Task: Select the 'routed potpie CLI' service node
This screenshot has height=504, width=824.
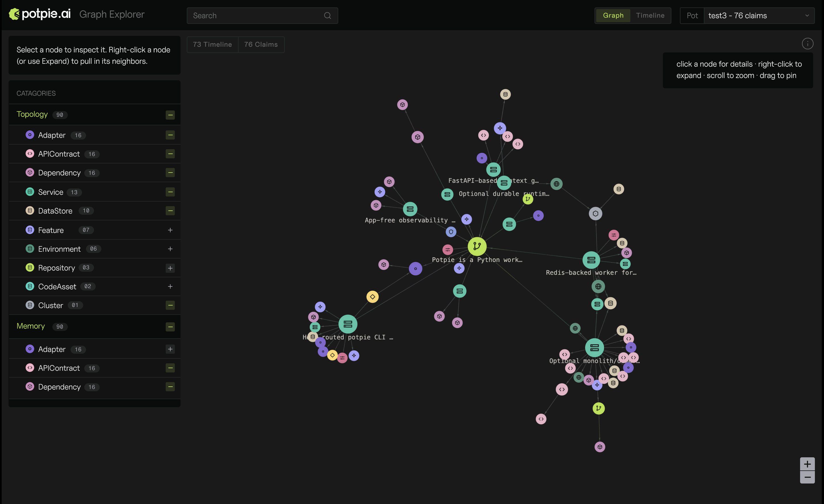Action: click(348, 324)
